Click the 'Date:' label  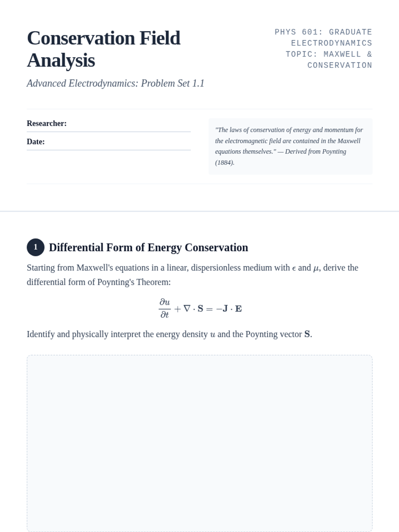click(36, 142)
